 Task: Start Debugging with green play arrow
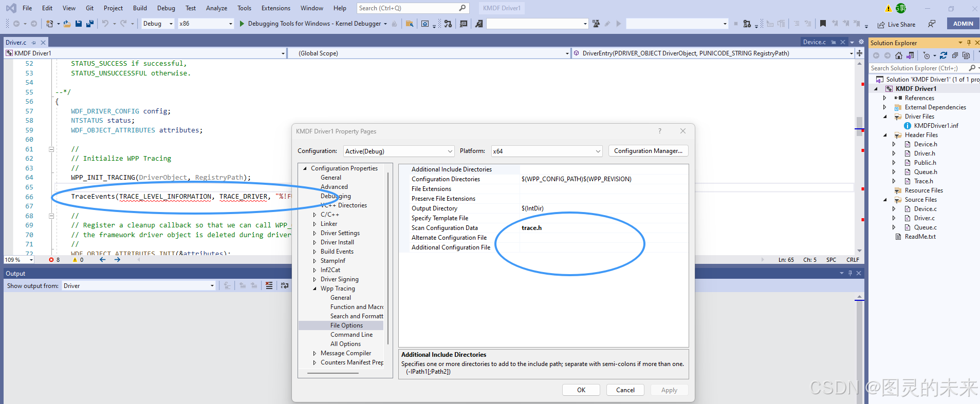pos(242,24)
